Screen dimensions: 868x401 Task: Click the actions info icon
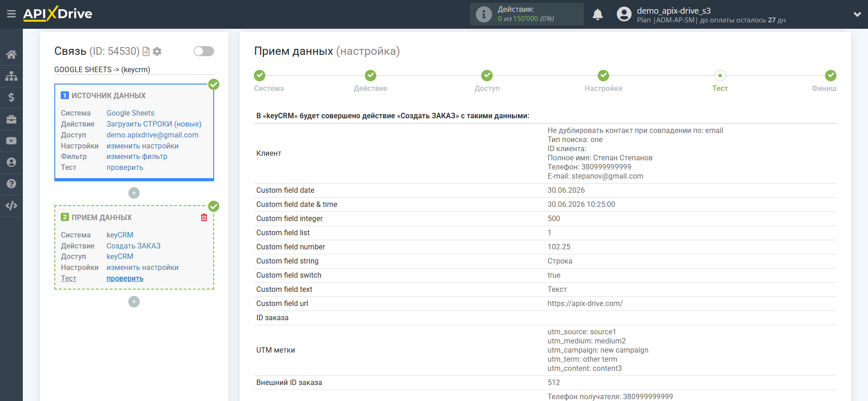point(484,14)
